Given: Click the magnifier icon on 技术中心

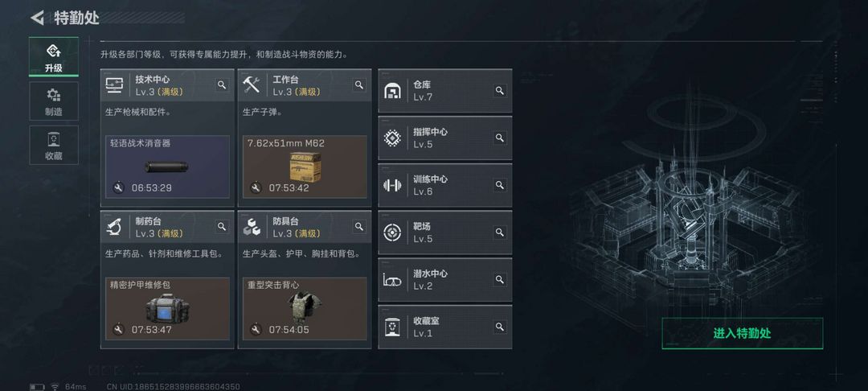Looking at the screenshot, I should 222,84.
